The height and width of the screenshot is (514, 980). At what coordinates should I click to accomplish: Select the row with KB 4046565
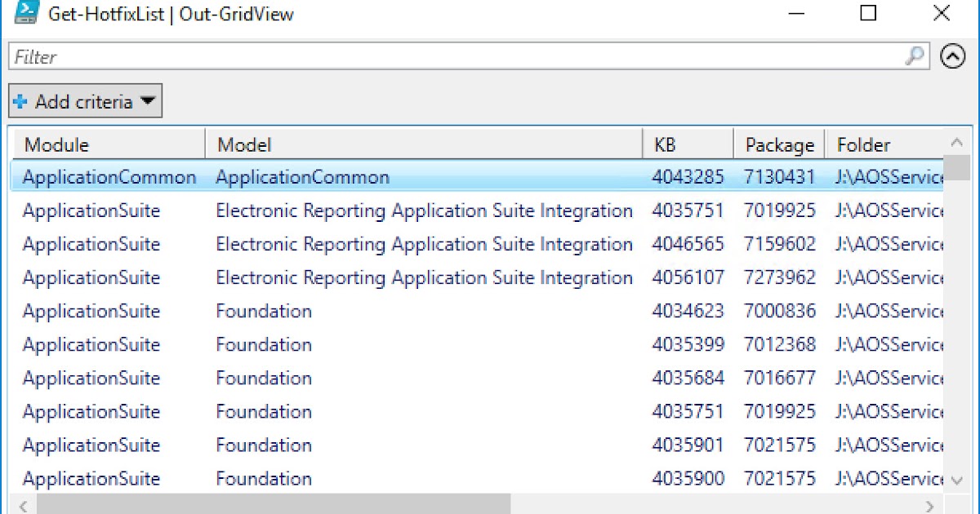point(327,244)
